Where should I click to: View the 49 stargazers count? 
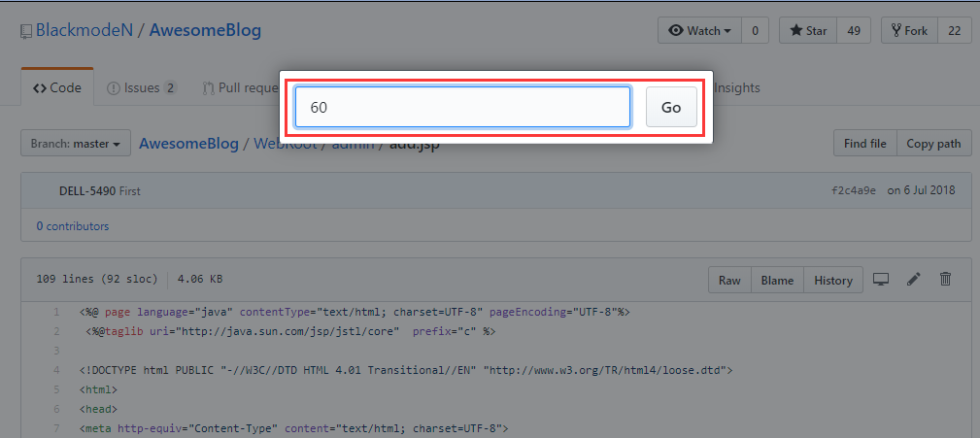point(854,31)
